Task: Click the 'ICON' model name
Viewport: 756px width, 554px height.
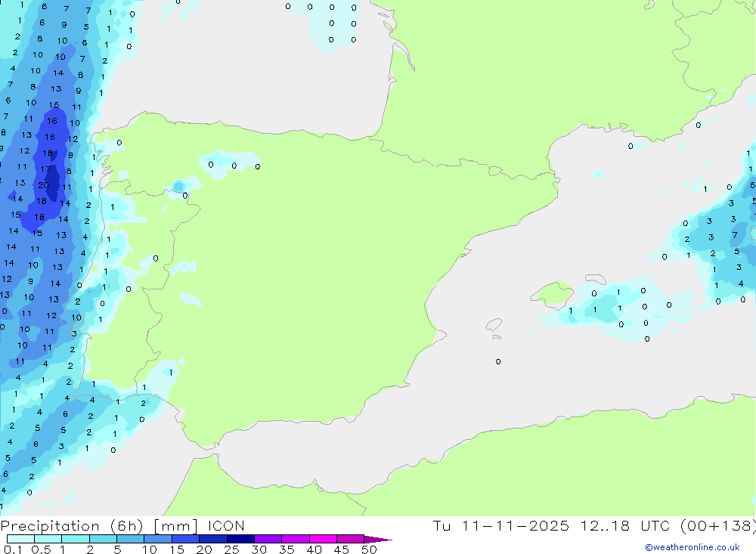Action: (226, 525)
